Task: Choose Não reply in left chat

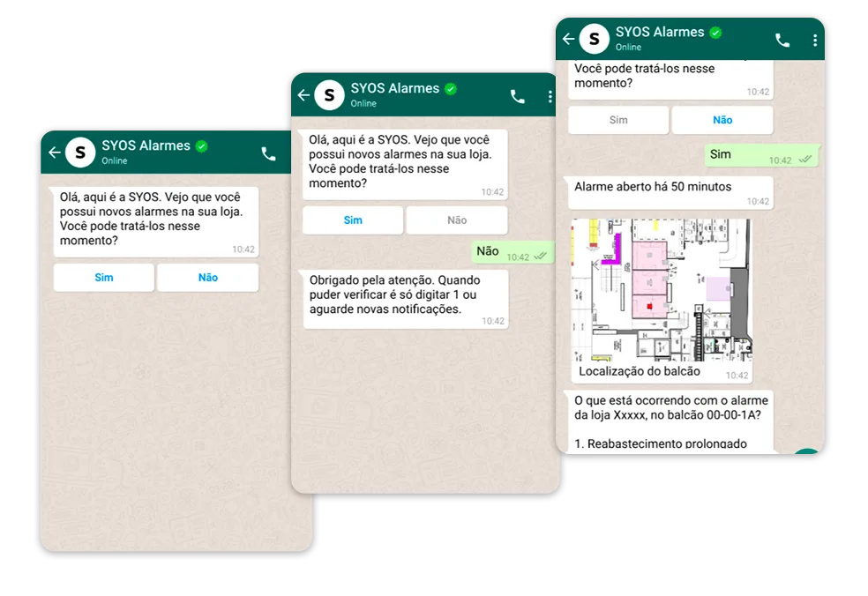Action: tap(208, 277)
